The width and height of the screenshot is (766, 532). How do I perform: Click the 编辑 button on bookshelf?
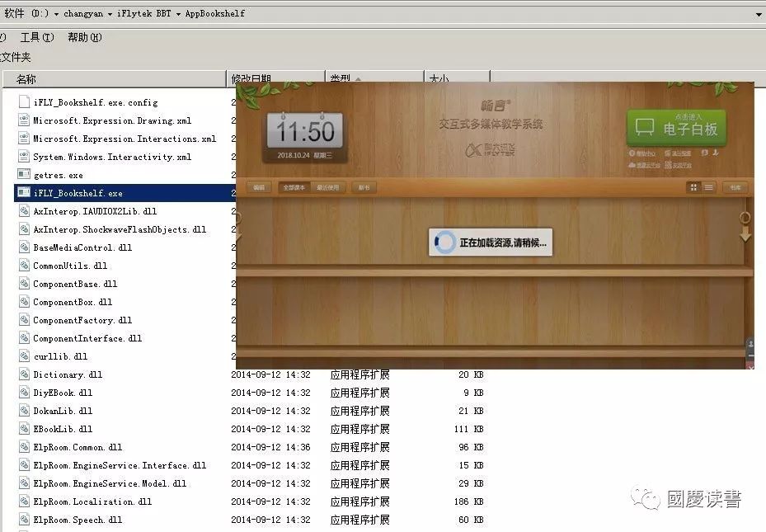coord(259,187)
